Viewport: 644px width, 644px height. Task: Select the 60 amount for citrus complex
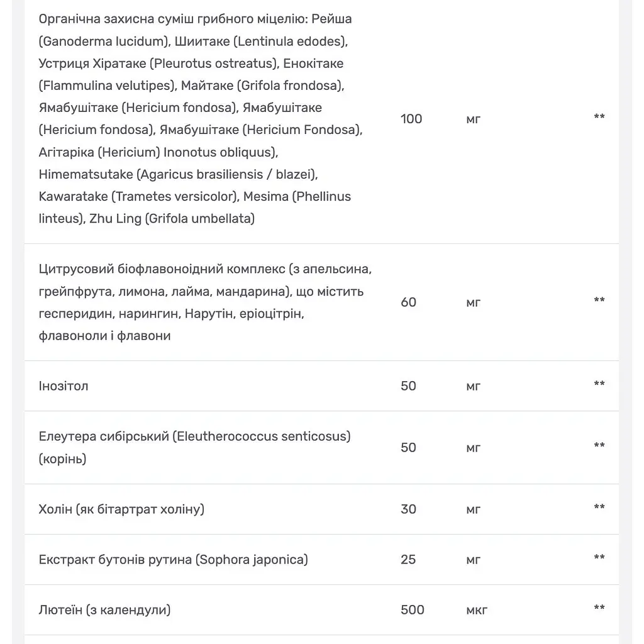[408, 303]
